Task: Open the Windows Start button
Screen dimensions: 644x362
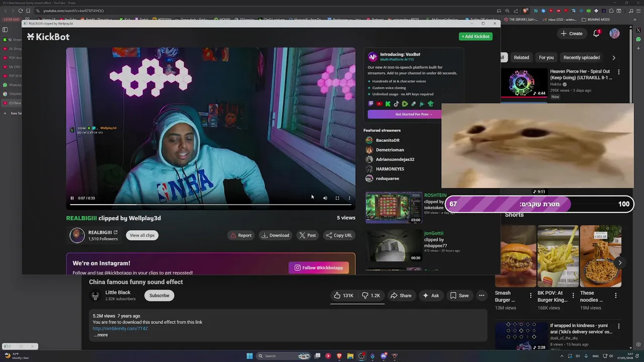Action: click(250, 356)
